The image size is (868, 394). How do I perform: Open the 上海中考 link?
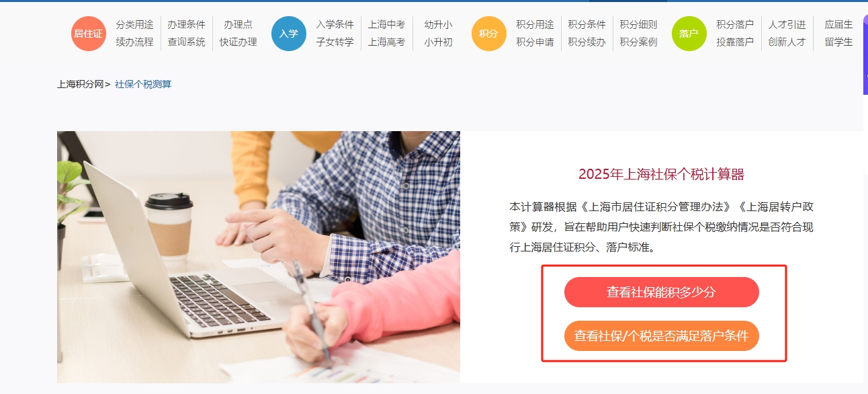[x=386, y=25]
